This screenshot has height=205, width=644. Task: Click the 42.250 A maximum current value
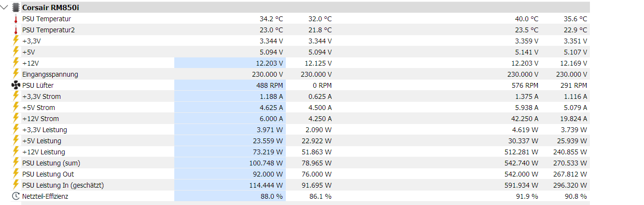click(524, 119)
